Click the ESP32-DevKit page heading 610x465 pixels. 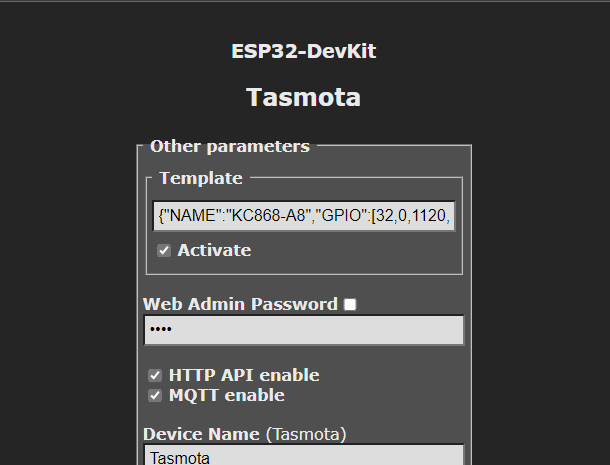304,52
